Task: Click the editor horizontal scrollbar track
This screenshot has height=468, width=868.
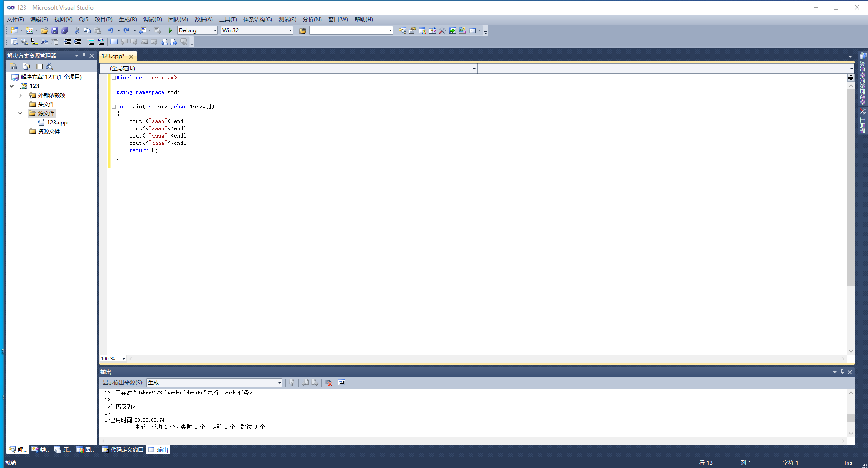Action: point(487,359)
